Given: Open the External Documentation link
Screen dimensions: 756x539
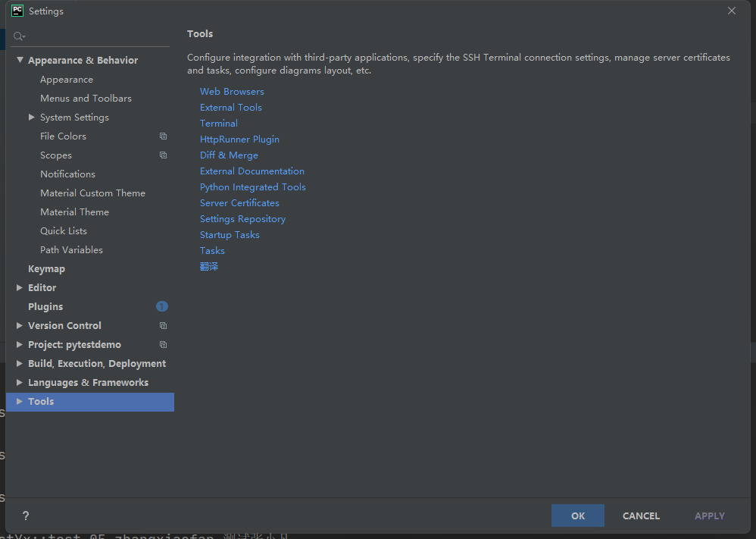Looking at the screenshot, I should click(x=252, y=171).
